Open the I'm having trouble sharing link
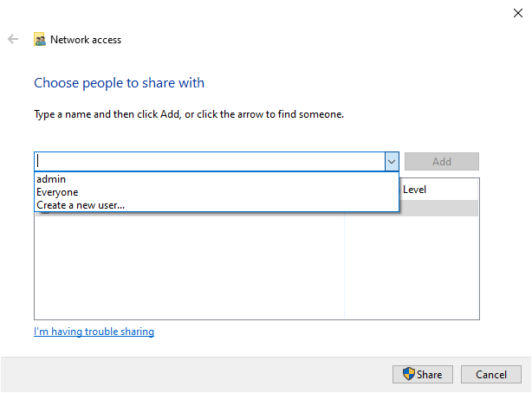 94,332
